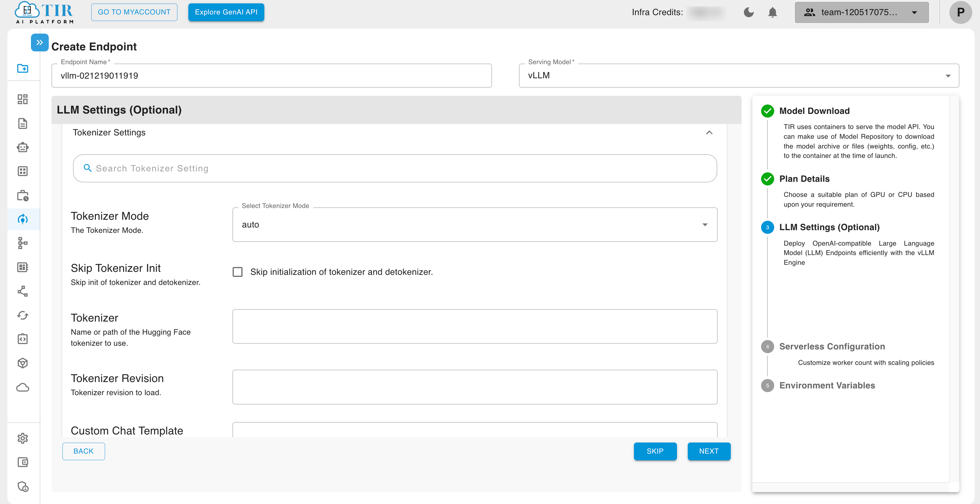Select the Tokenizer Mode dropdown

click(x=475, y=224)
